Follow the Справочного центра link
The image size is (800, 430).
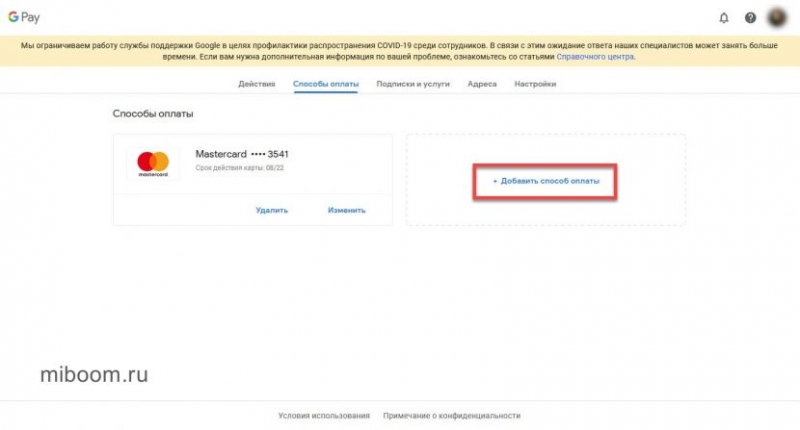595,57
